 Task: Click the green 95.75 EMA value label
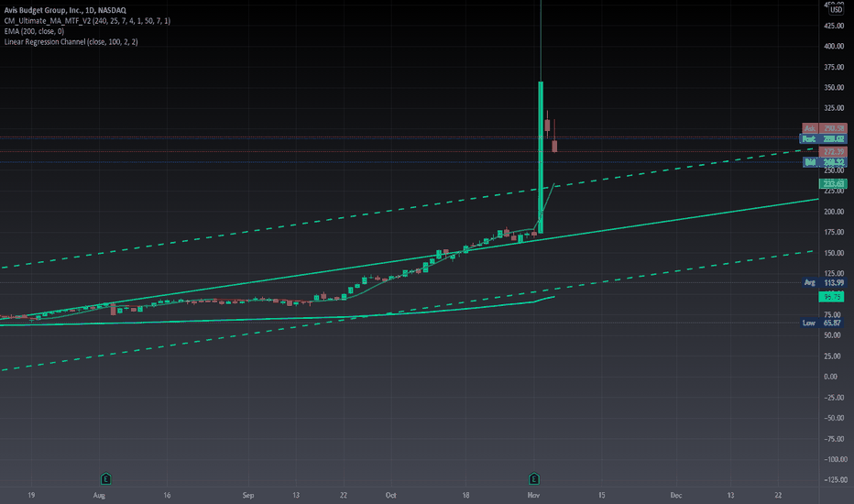point(832,297)
